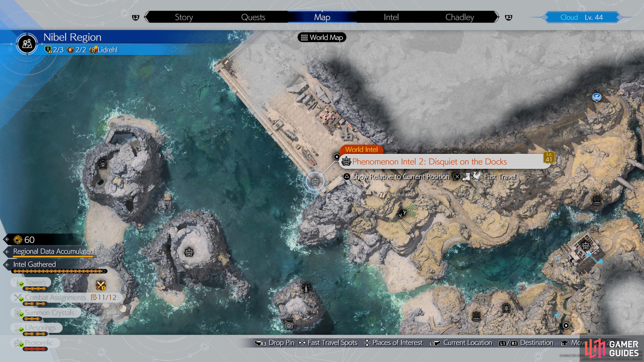Activate Fast Travel to the intel
The image size is (644, 362).
pos(500,177)
